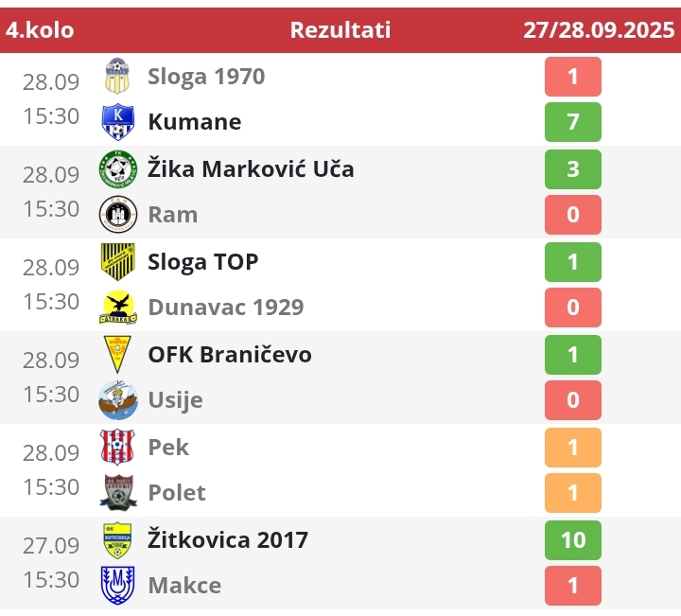Viewport: 681px width, 616px height.
Task: Click Žitkovica's green score badge showing 10
Action: pyautogui.click(x=573, y=540)
